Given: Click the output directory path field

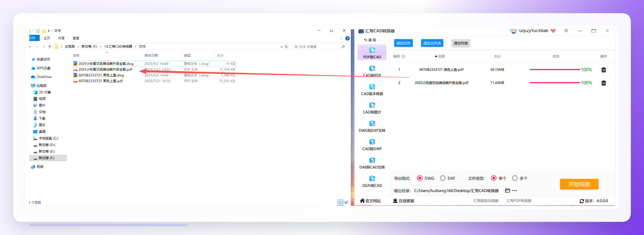Looking at the screenshot, I should point(458,191).
